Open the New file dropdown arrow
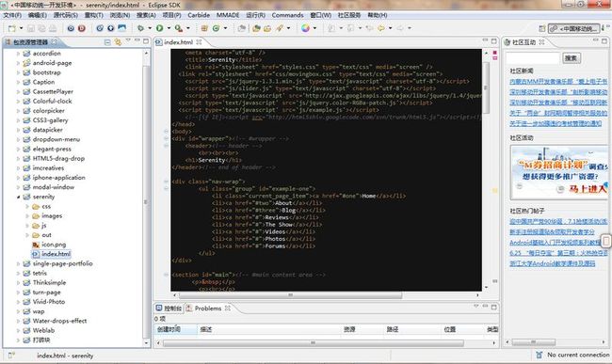Image resolution: width=612 pixels, height=364 pixels. [x=21, y=28]
